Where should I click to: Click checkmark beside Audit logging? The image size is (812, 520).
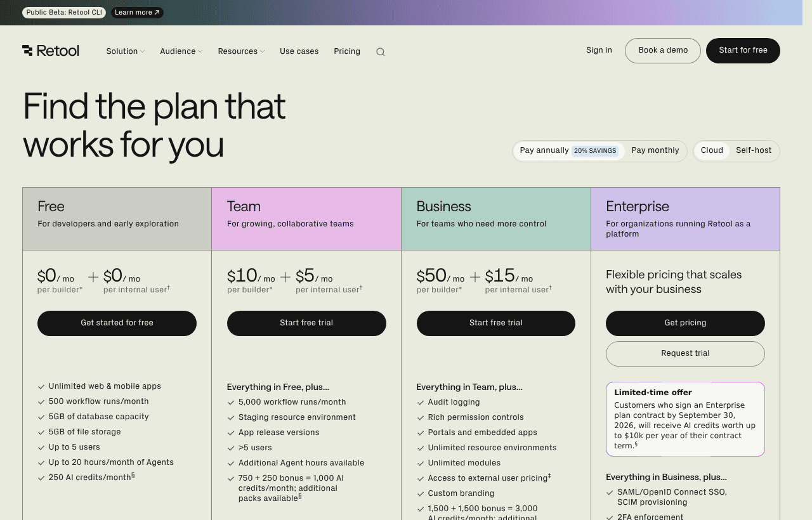point(421,403)
